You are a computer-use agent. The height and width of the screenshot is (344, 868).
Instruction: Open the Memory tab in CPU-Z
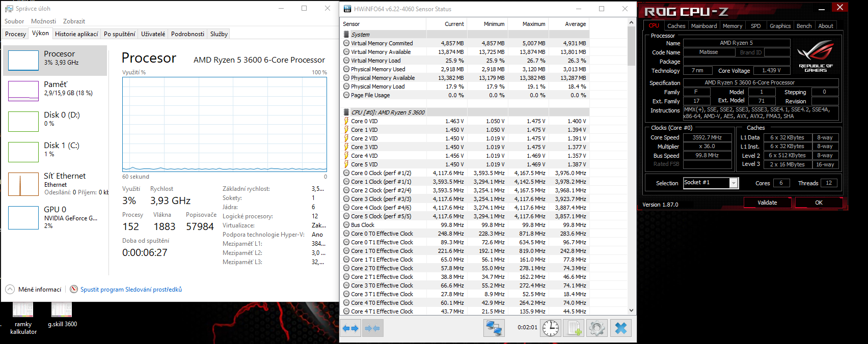(732, 26)
